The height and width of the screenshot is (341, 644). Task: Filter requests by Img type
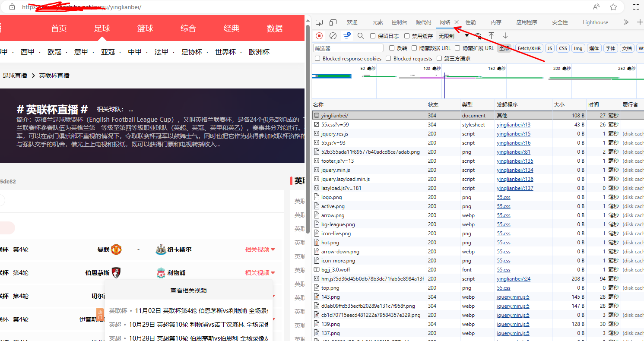[578, 48]
